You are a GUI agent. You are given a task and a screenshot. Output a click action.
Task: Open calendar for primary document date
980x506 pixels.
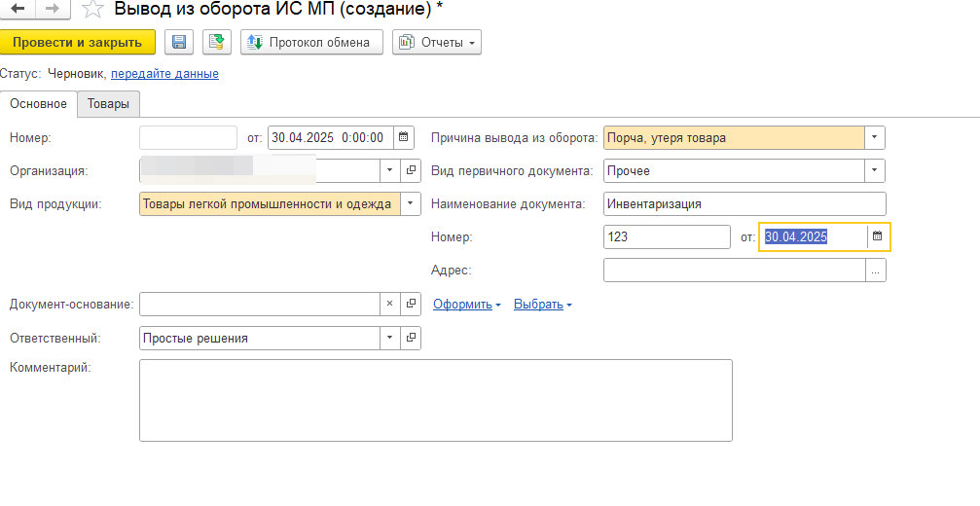[x=877, y=236]
